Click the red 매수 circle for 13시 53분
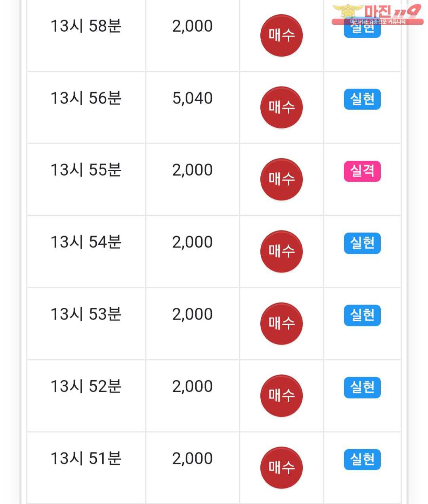The image size is (428, 504). pos(281,324)
